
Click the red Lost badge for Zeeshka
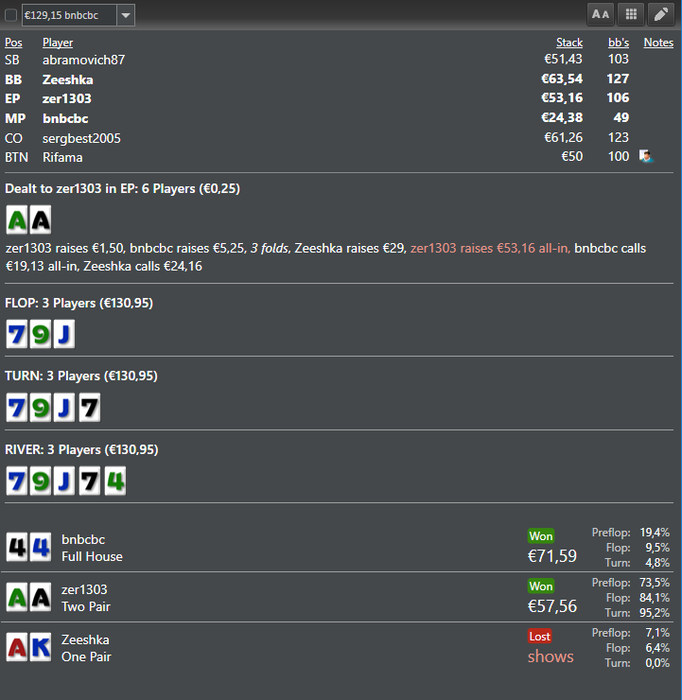(x=540, y=636)
